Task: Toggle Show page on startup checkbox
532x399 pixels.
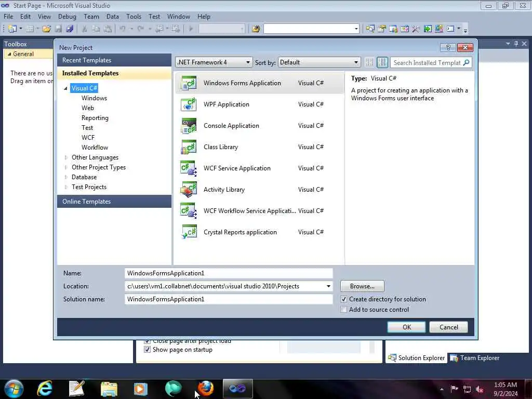Action: coord(147,350)
